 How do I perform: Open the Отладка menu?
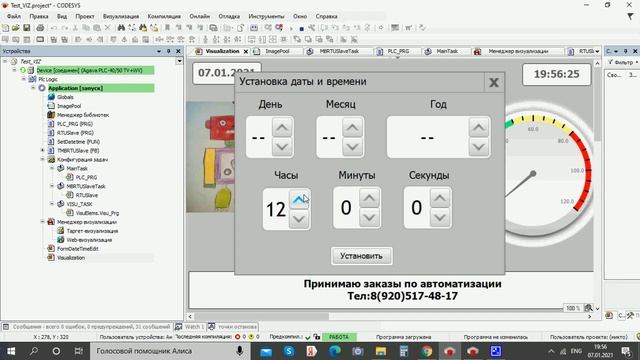pyautogui.click(x=229, y=16)
